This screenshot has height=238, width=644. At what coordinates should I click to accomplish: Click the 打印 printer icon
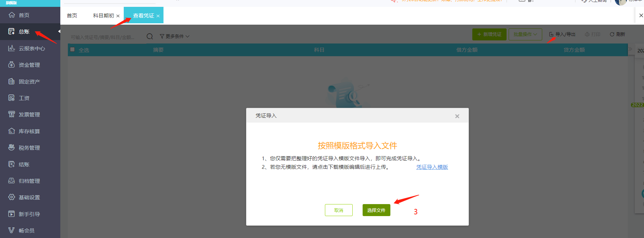coord(587,34)
